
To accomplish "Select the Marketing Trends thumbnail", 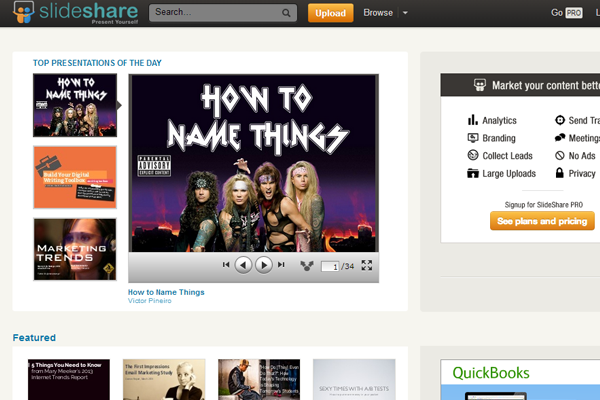I will pyautogui.click(x=75, y=249).
